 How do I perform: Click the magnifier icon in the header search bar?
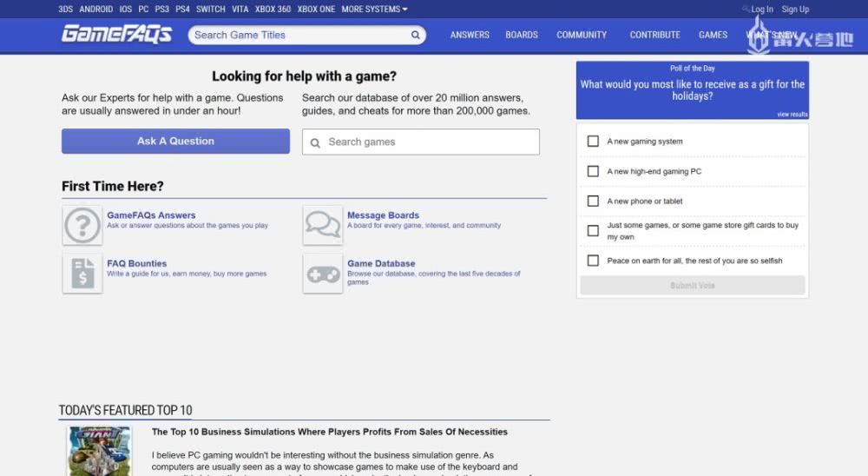415,35
